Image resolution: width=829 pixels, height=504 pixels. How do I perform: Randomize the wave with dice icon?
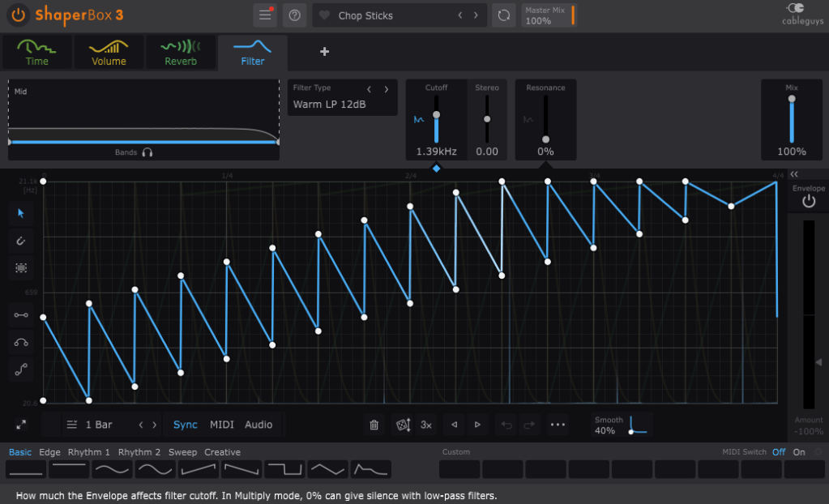coord(402,425)
